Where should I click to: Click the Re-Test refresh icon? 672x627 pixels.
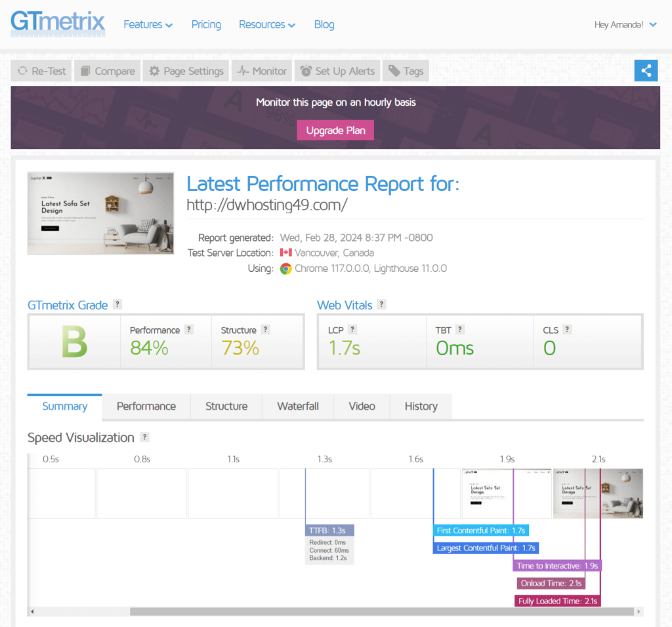[23, 71]
